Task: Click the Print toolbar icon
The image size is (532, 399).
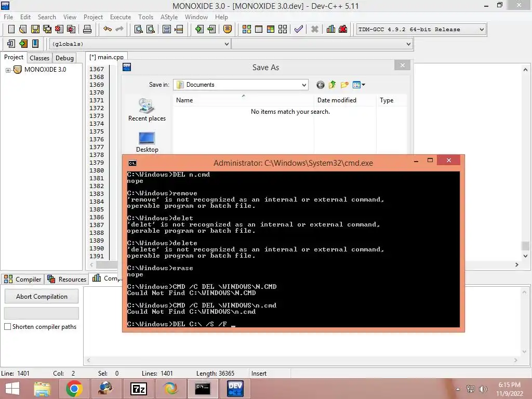Action: 87,29
